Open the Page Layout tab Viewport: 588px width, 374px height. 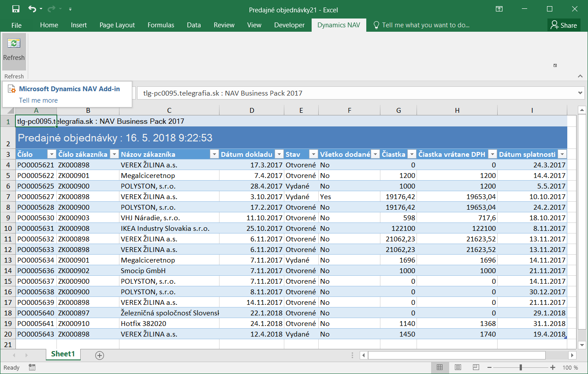point(117,25)
